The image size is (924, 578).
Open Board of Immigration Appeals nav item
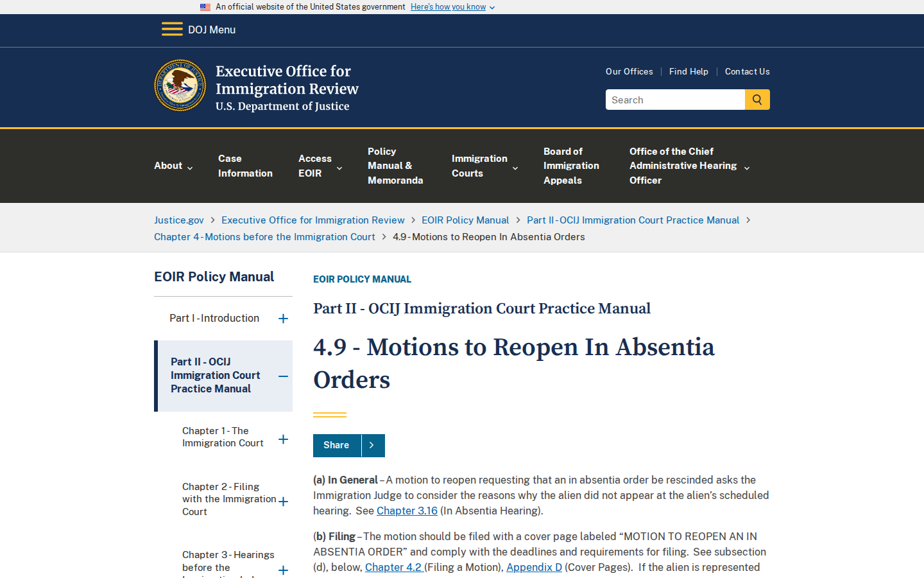point(571,166)
